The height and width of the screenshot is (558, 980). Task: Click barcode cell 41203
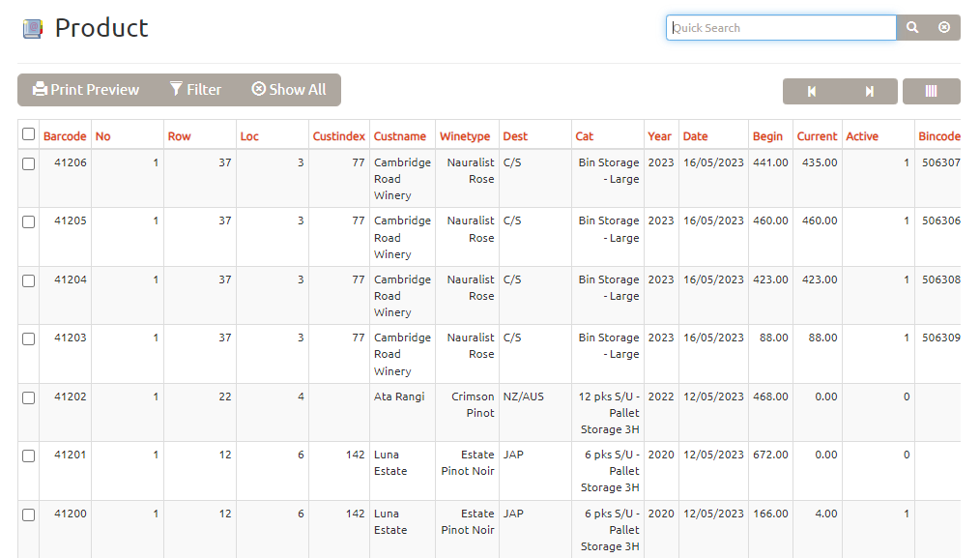click(x=70, y=338)
